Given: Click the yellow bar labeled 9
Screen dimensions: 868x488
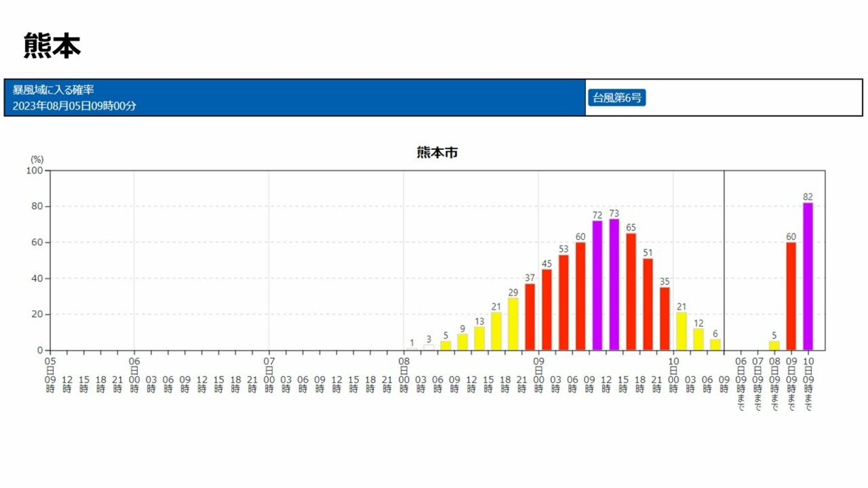Looking at the screenshot, I should [463, 342].
